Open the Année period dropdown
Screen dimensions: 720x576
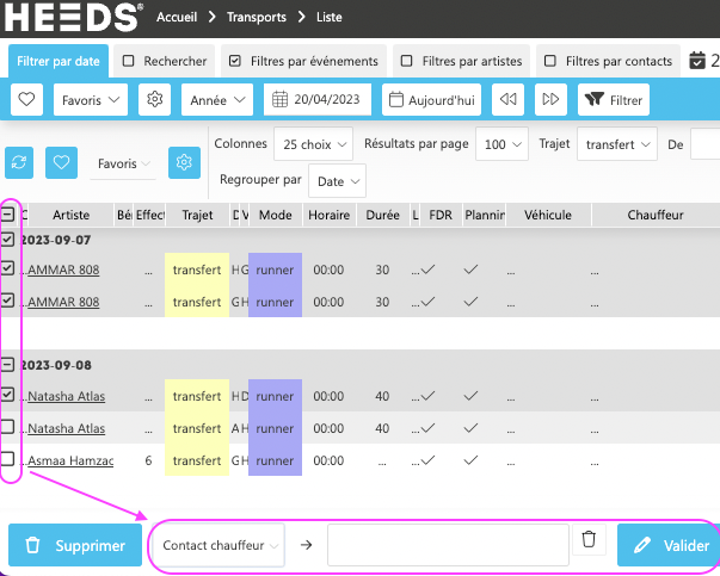[x=217, y=99]
